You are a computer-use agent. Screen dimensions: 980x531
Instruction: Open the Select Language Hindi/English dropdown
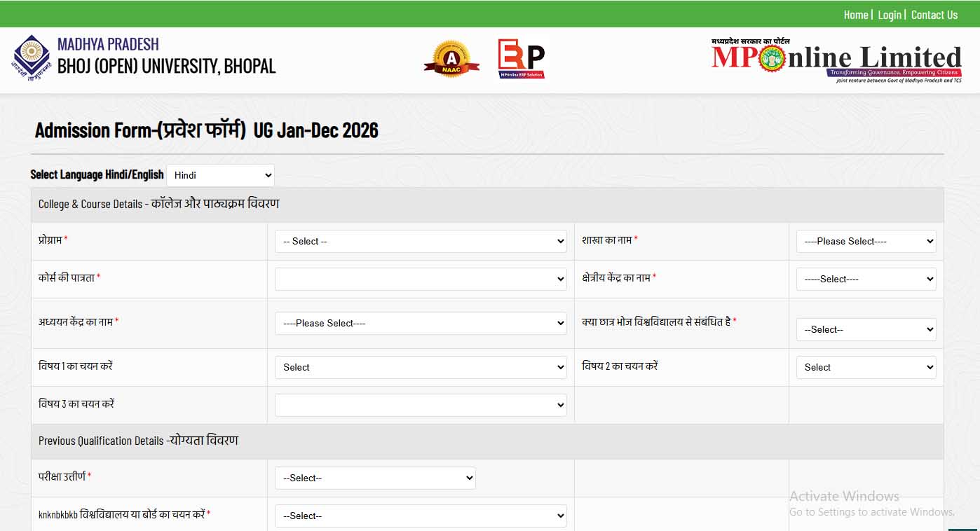click(x=220, y=175)
